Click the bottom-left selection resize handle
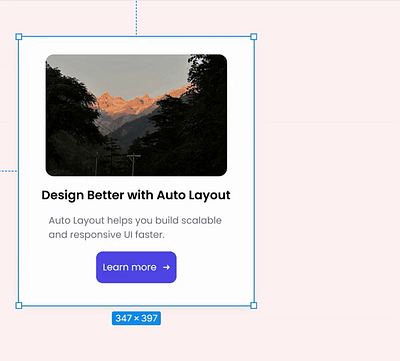Screen dimensions: 400x361 19,305
